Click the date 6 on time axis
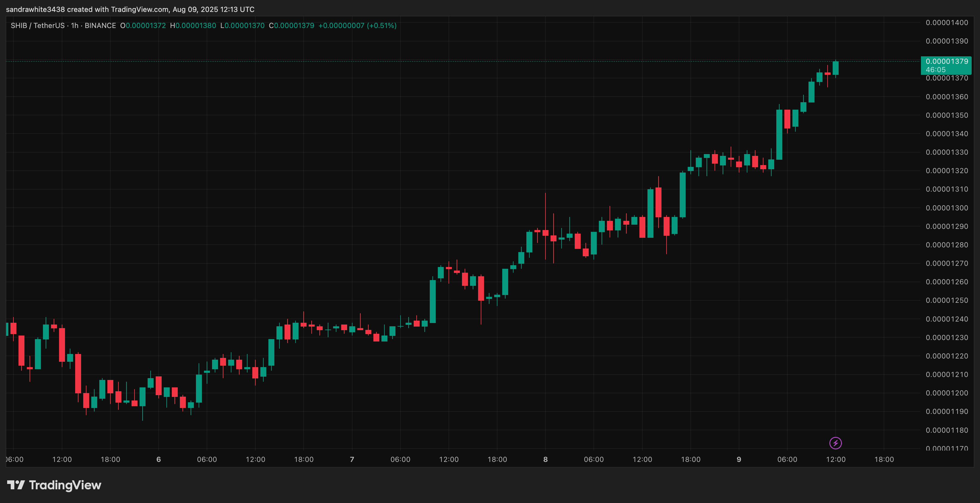 coord(159,459)
